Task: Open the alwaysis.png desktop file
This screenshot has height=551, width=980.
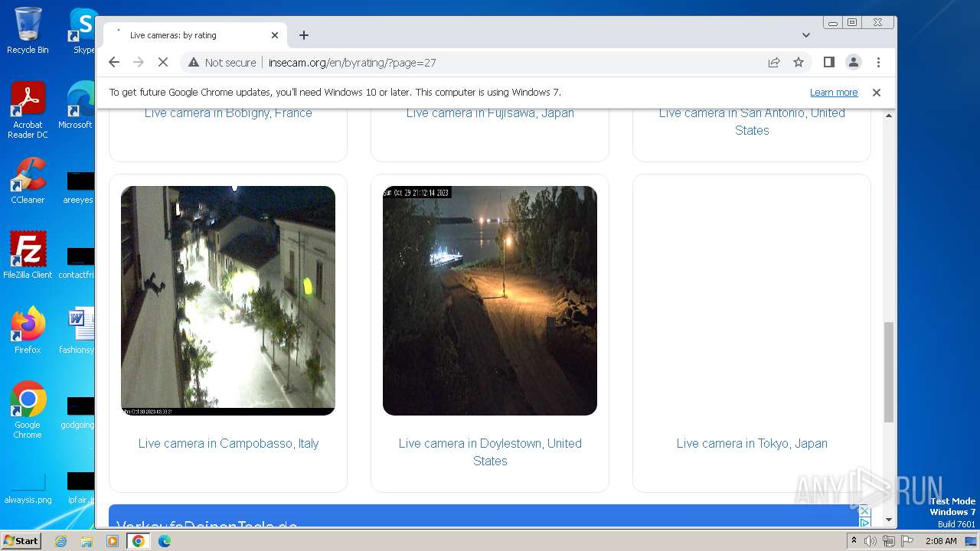Action: point(28,487)
